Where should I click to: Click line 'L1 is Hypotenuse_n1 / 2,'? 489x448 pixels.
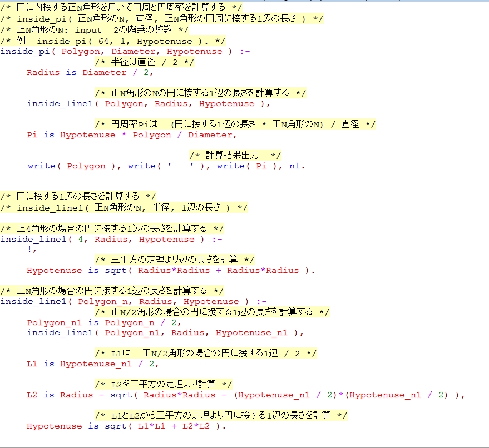[92, 364]
